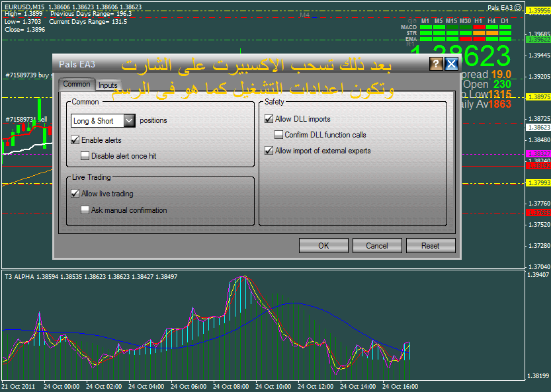This screenshot has height=392, width=551.
Task: Toggle Allow DLL imports option
Action: 269,119
